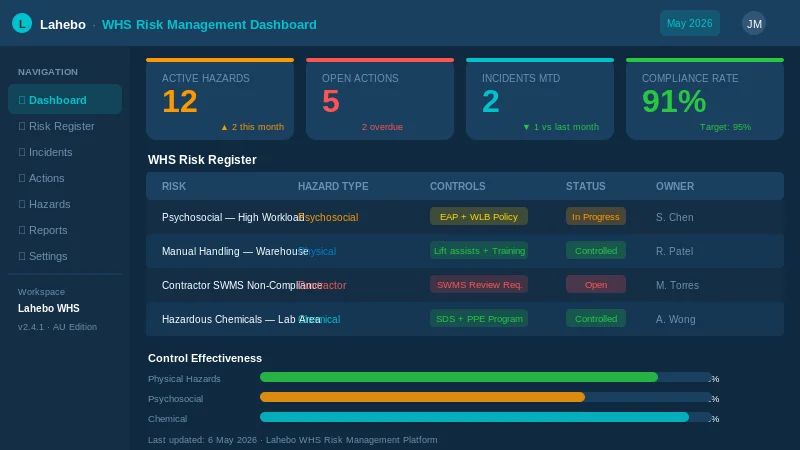Click the SDS + PPE Program tag
This screenshot has height=450, width=800.
pyautogui.click(x=479, y=318)
